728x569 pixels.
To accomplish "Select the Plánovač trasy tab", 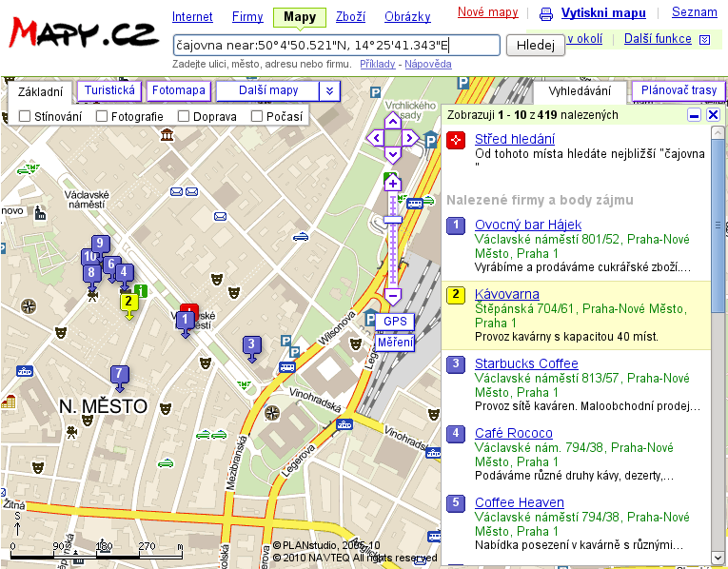I will [679, 90].
